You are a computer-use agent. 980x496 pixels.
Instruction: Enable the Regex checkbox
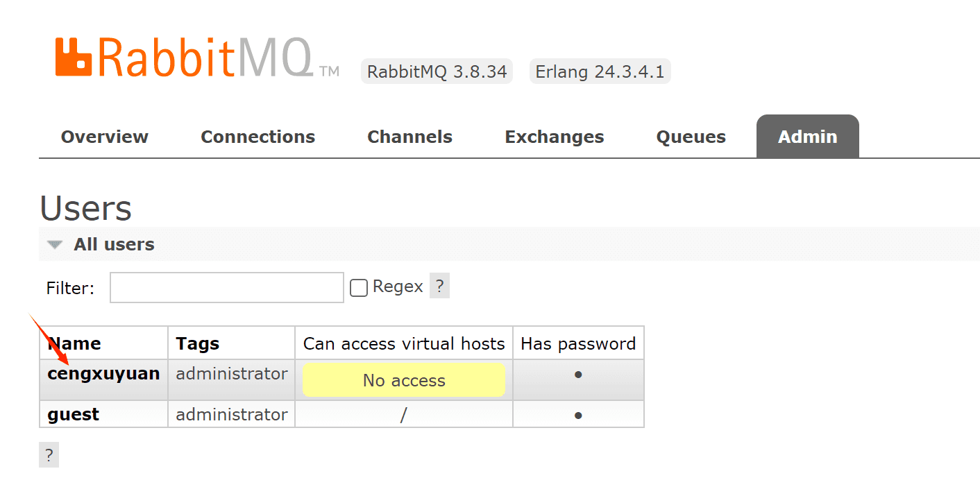pos(359,288)
